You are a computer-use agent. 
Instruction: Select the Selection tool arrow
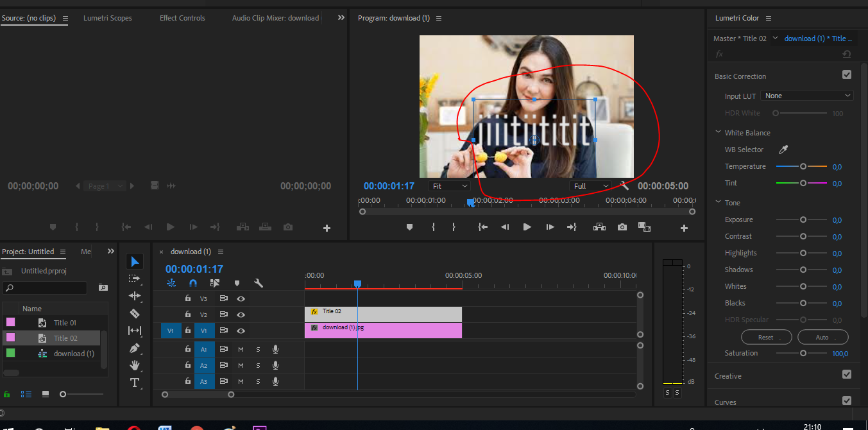click(135, 261)
